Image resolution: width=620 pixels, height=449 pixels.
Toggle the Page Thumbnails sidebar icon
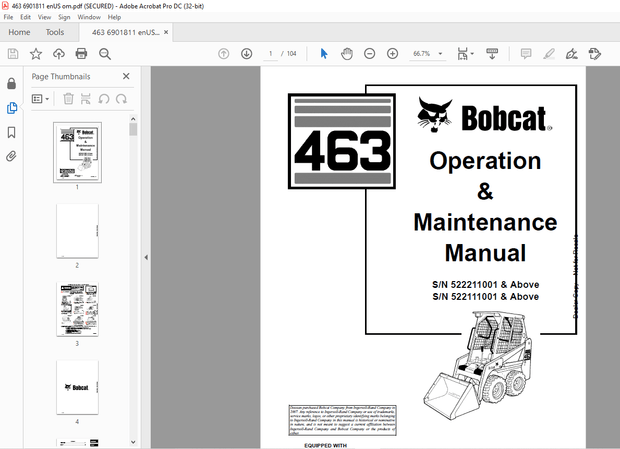11,108
